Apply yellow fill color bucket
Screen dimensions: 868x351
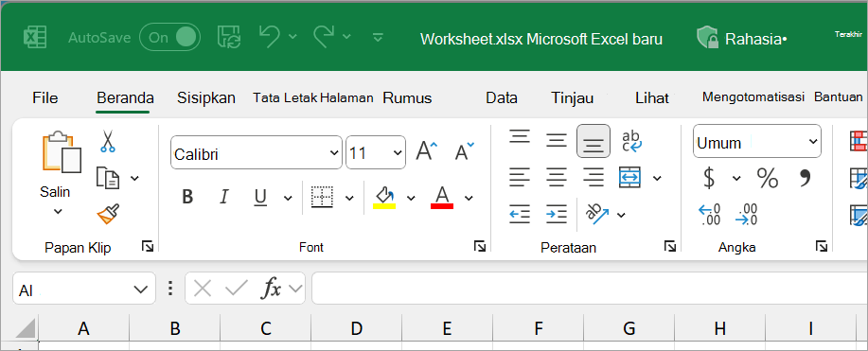pos(384,197)
